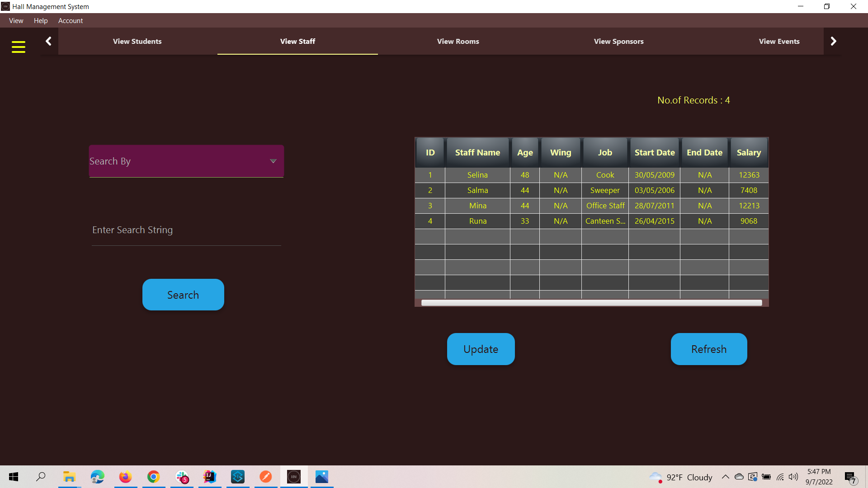868x488 pixels.
Task: Switch to the View Rooms tab
Action: 458,41
